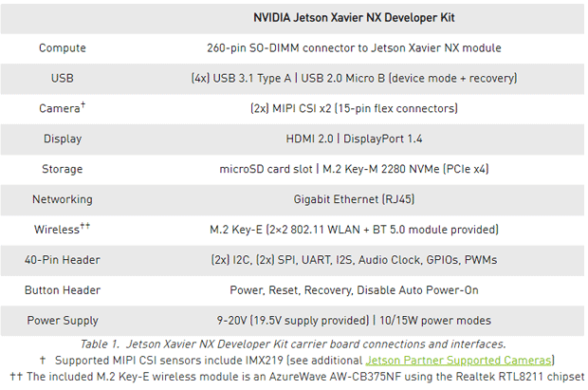Click the Display row label
This screenshot has width=588, height=390.
[63, 139]
